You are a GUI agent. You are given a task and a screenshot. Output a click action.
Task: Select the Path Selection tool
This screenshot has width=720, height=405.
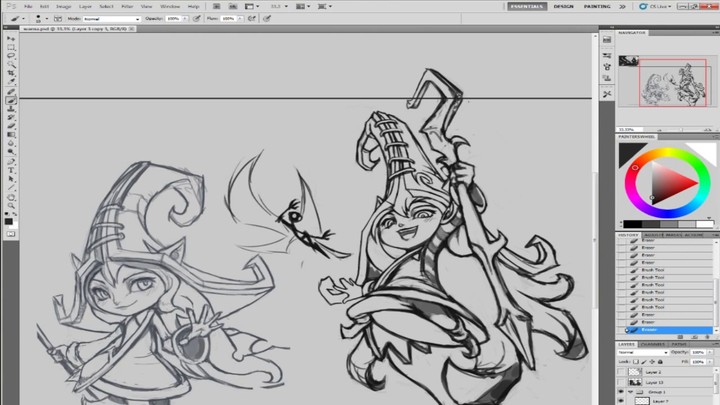[11, 180]
